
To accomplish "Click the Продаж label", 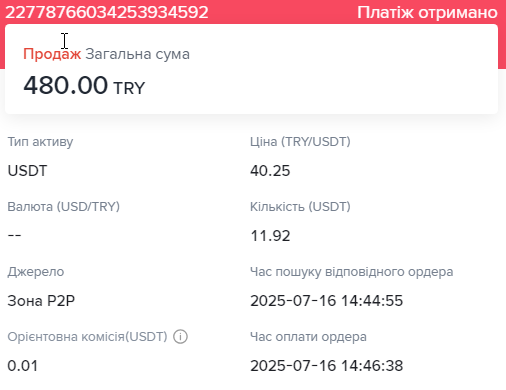I will [x=52, y=54].
